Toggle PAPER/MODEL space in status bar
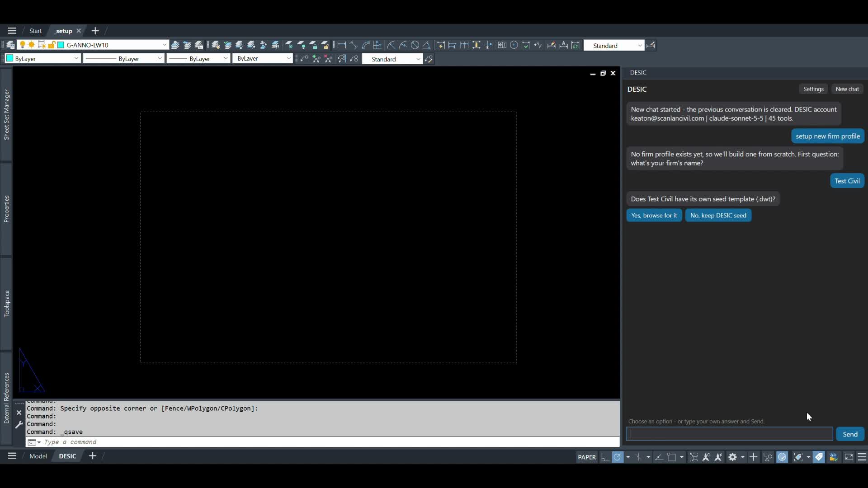Screen dimensions: 868x488 point(587,457)
